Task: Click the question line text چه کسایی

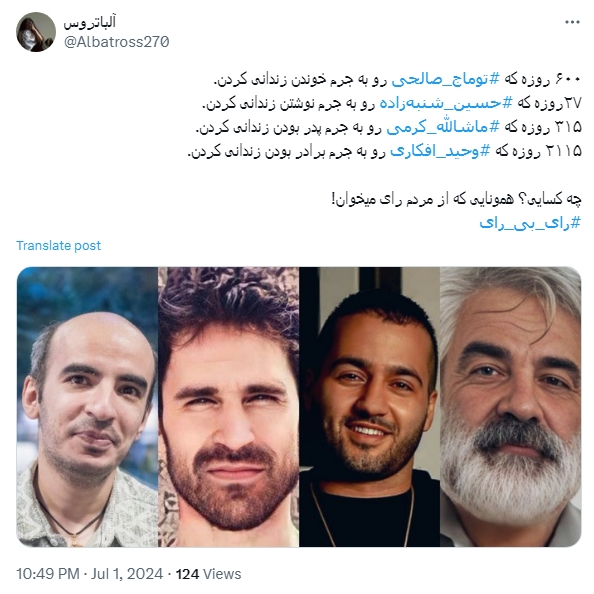Action: pyautogui.click(x=456, y=199)
